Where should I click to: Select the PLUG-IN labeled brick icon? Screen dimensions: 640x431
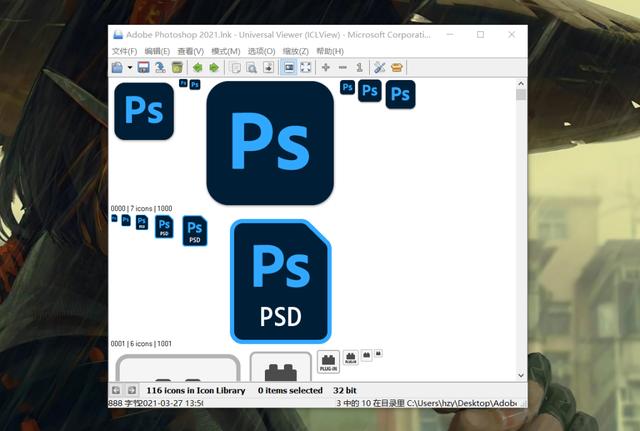(329, 362)
